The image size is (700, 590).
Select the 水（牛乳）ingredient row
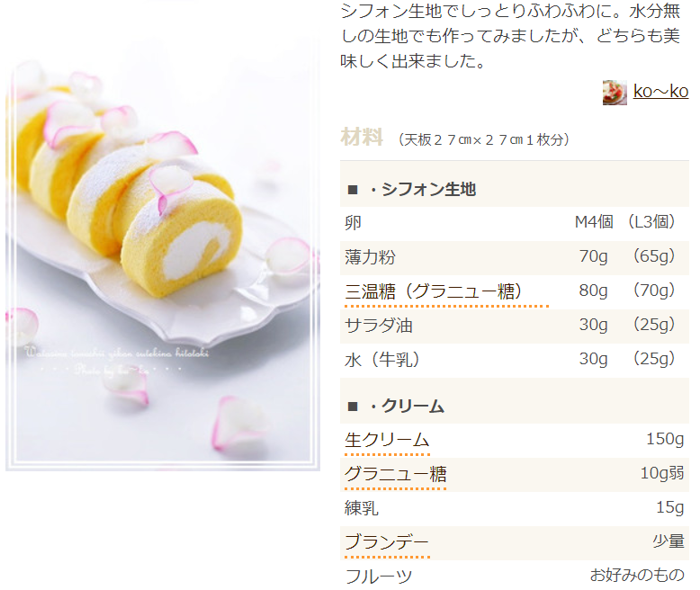pyautogui.click(x=515, y=360)
